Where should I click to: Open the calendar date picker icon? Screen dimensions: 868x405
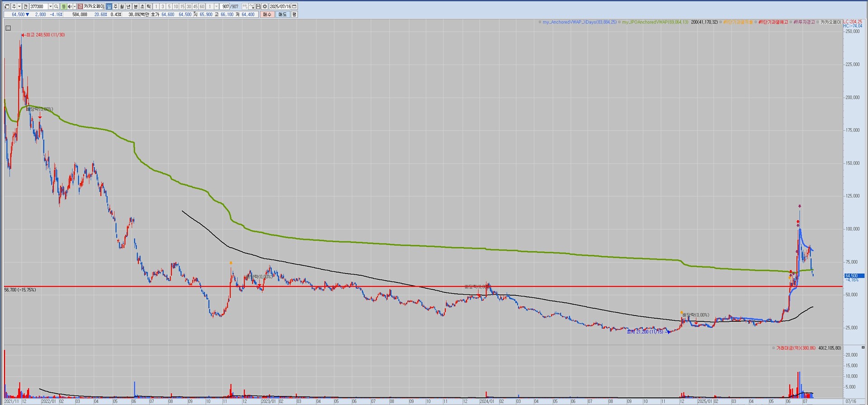(294, 7)
